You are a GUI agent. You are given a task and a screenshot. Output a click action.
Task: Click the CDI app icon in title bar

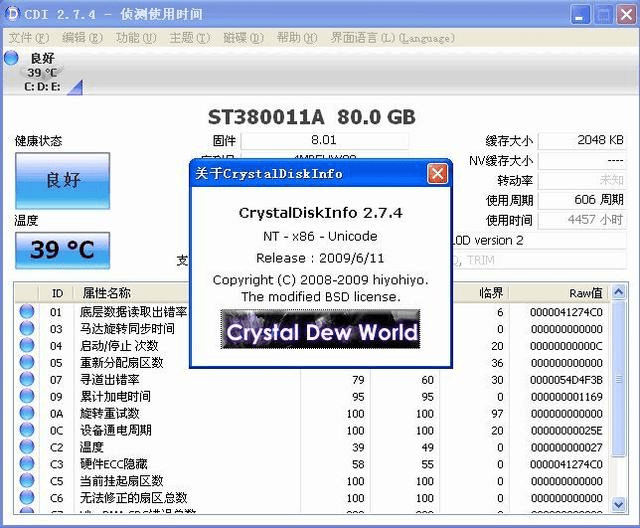coord(13,14)
